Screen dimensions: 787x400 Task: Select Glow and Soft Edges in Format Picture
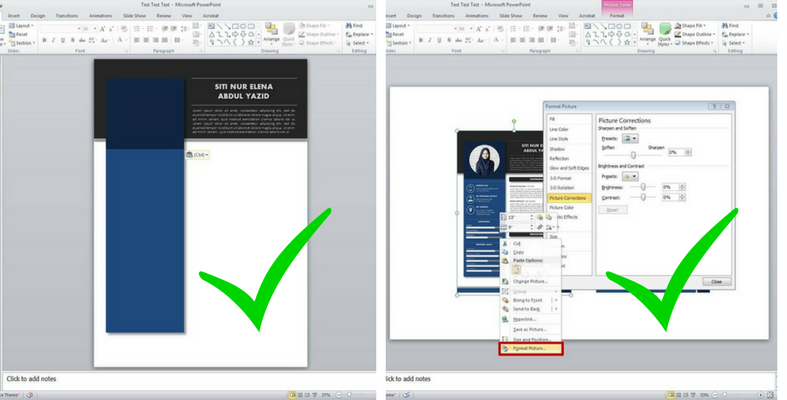pos(569,168)
